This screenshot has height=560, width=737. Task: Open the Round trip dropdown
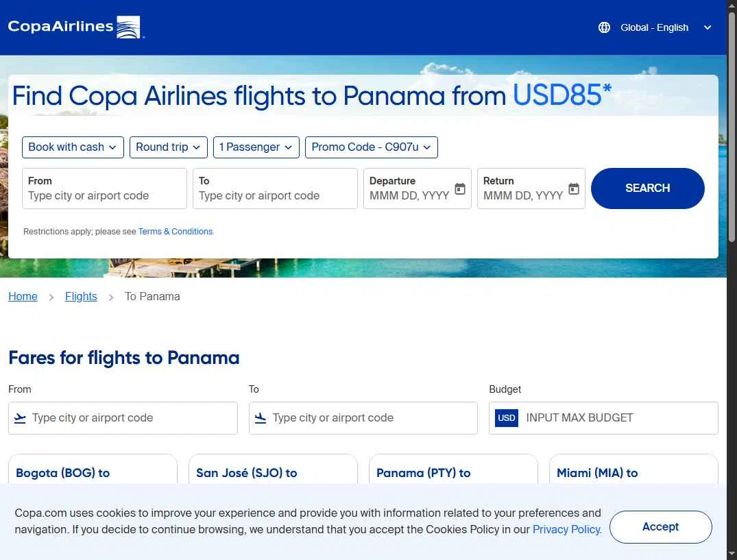pyautogui.click(x=168, y=147)
